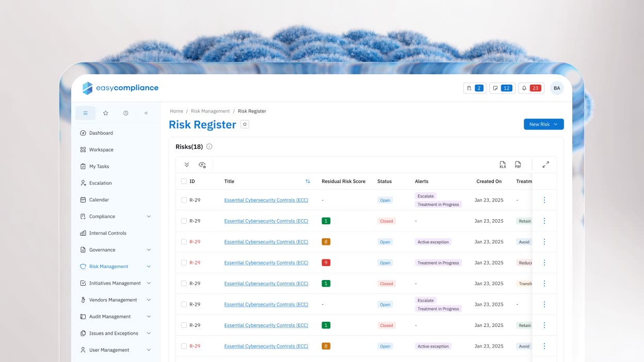This screenshot has width=644, height=362.
Task: Export the risks as XLS
Action: (503, 164)
